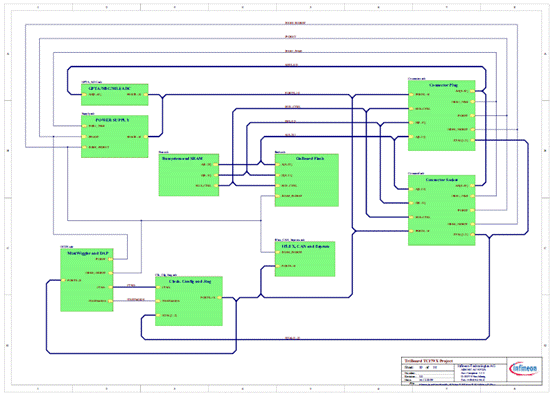Select the FLEX, CAN and Eeprom block
Screen dimensions: 553x396
click(305, 259)
